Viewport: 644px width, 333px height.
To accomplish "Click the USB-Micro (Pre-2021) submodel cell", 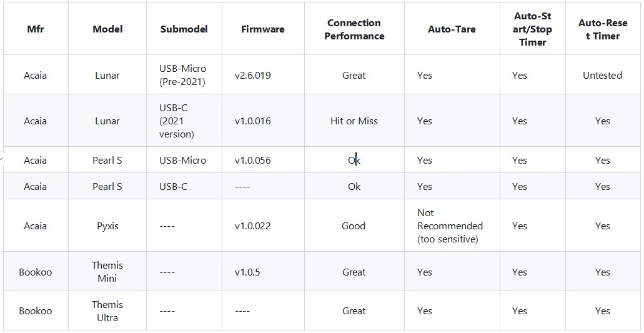I will 182,75.
